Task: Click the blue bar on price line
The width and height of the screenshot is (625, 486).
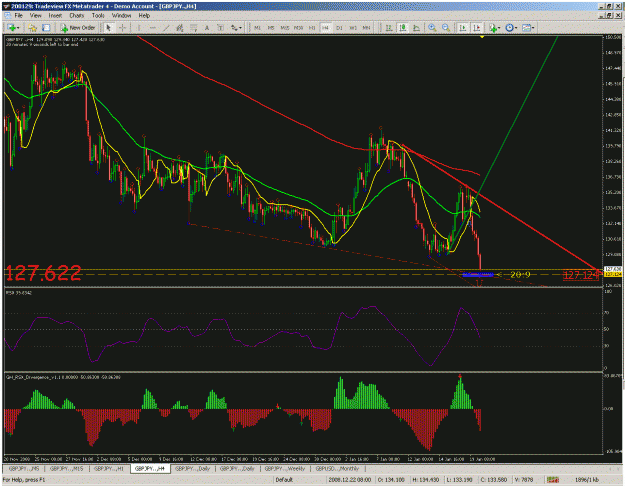Action: click(478, 274)
